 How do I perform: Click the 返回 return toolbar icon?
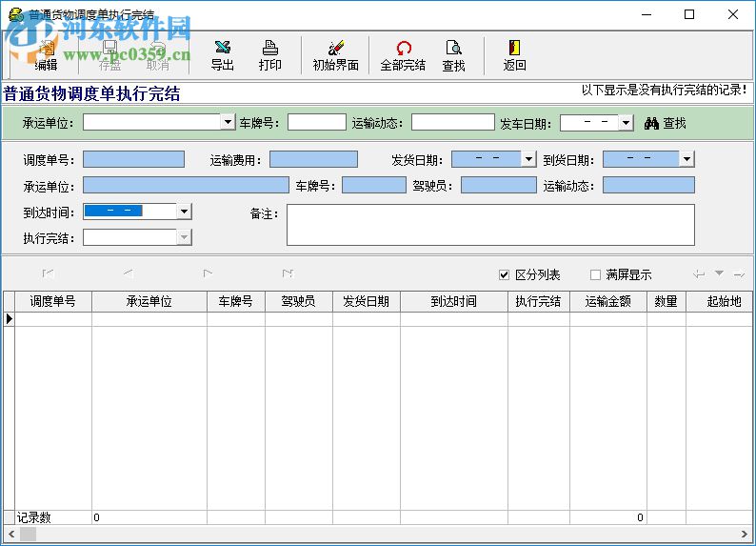coord(514,55)
